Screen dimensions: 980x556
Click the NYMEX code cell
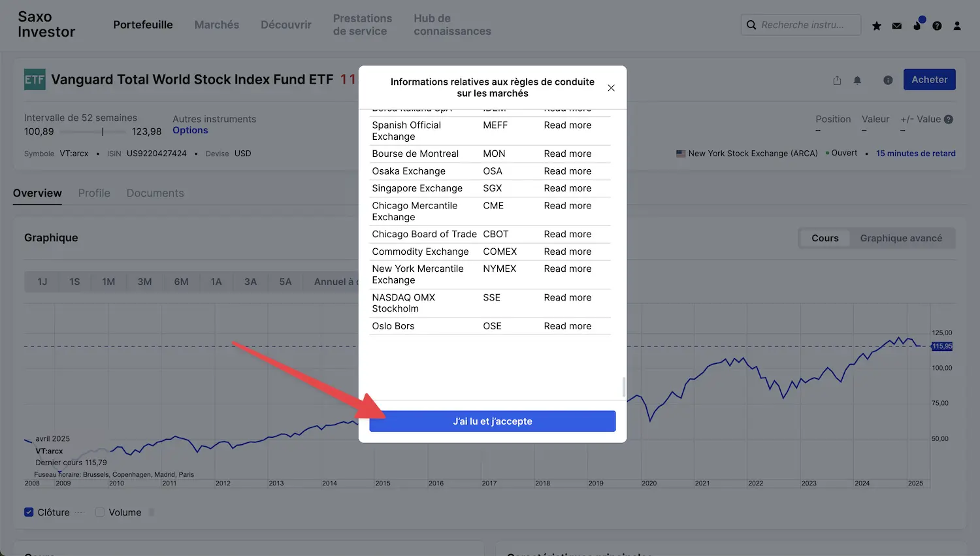500,269
